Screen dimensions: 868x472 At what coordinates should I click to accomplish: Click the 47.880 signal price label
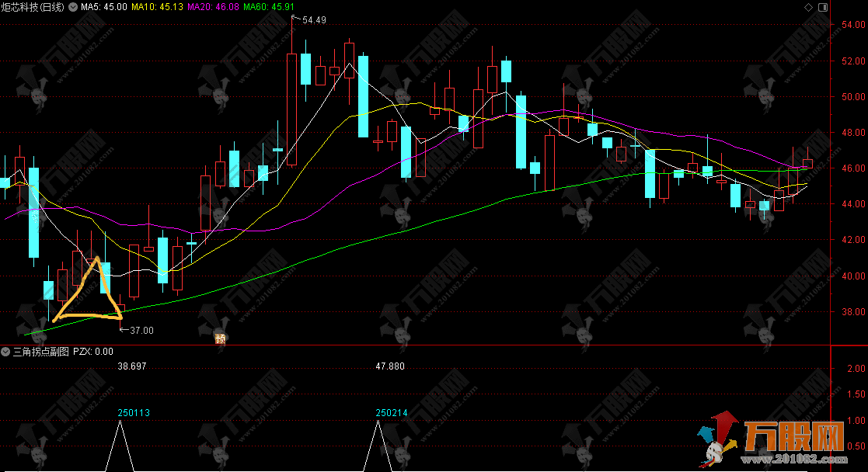pyautogui.click(x=390, y=366)
